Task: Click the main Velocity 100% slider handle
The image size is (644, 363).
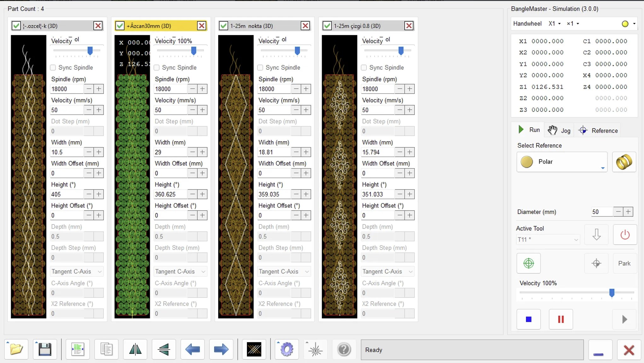Action: pos(612,293)
